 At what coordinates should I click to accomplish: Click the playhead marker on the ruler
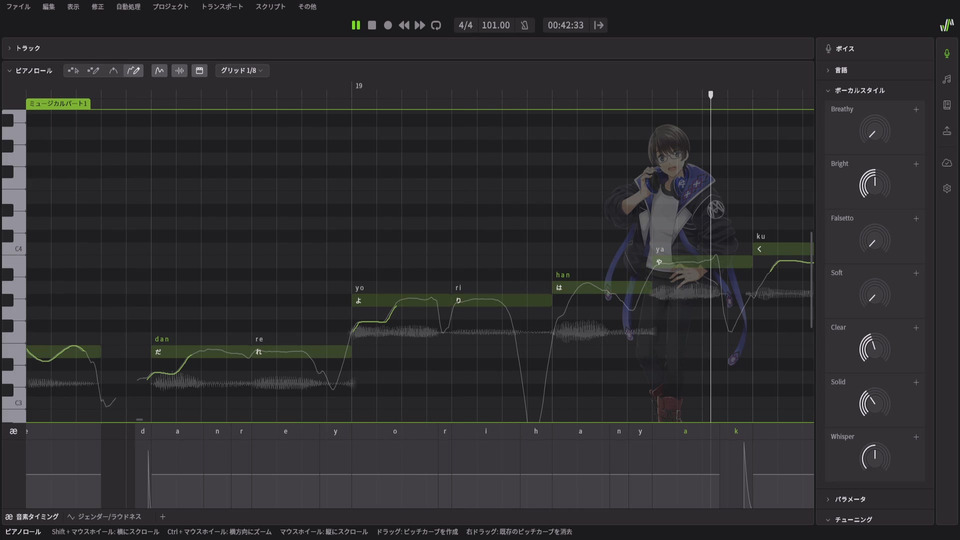pyautogui.click(x=710, y=94)
